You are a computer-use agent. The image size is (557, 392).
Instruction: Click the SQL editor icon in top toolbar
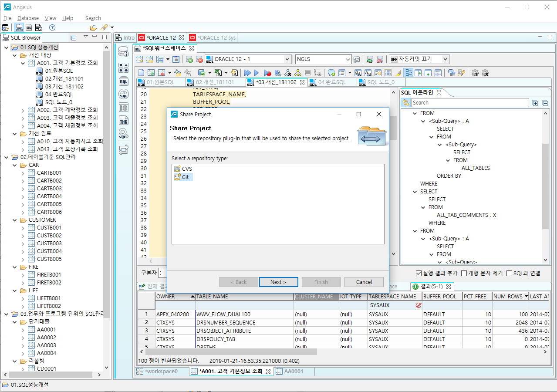click(29, 27)
